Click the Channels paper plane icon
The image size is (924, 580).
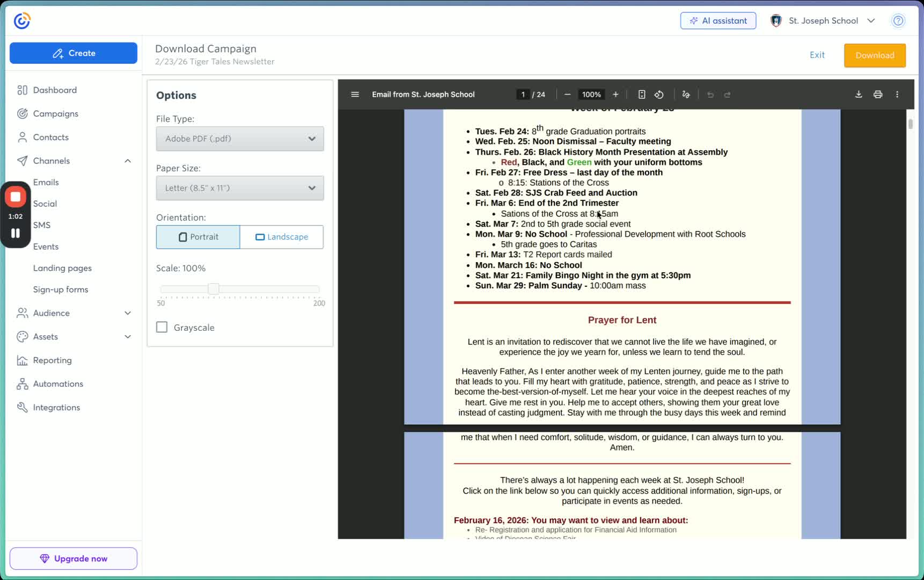click(x=22, y=161)
